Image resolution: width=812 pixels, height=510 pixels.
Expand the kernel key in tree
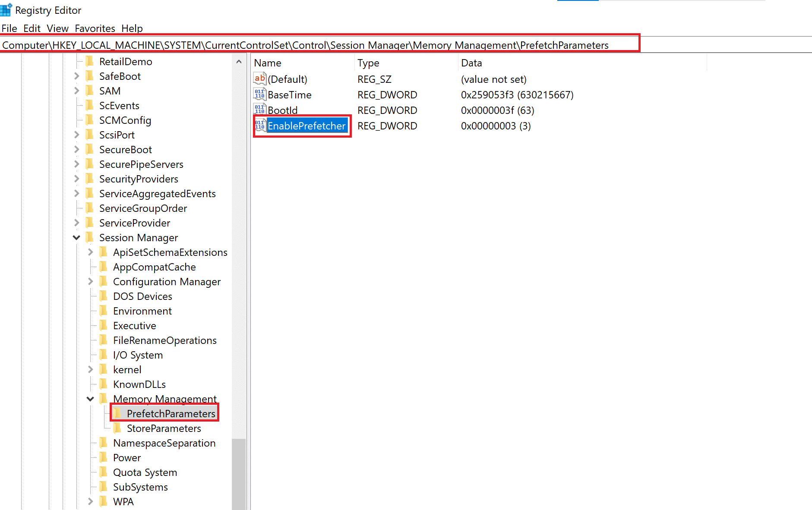pos(90,369)
